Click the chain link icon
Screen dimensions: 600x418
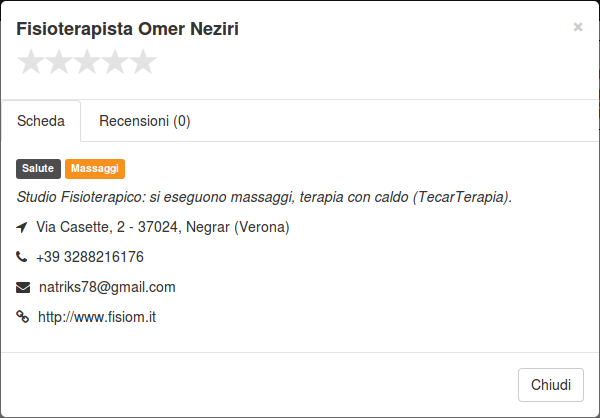(x=23, y=317)
